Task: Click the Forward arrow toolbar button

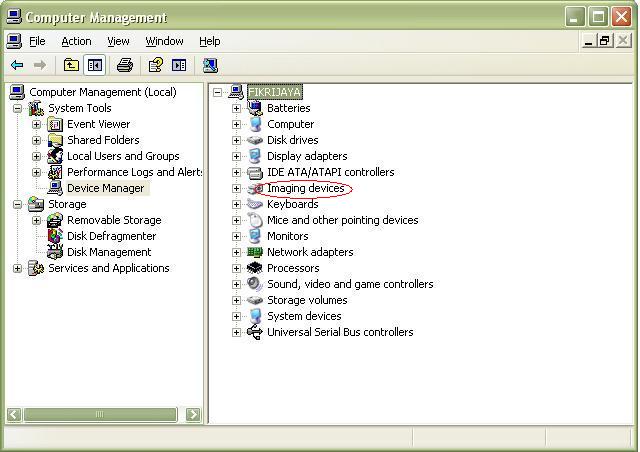Action: [40, 65]
